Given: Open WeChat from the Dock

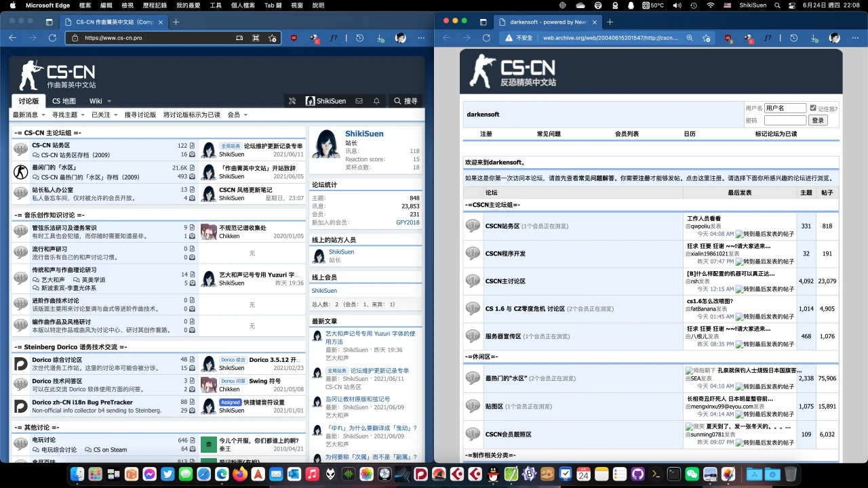Looking at the screenshot, I should tap(692, 474).
